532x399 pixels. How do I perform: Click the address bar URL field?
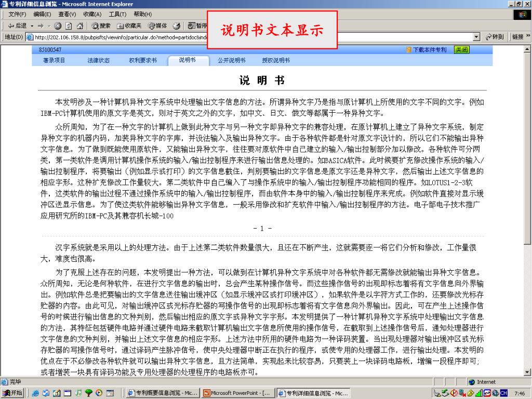253,37
